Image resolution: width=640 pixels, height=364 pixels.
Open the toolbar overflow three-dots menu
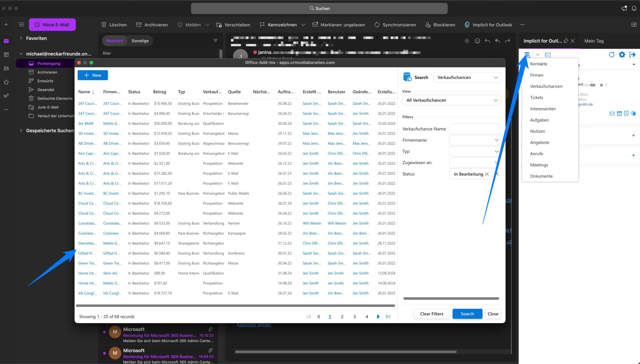click(x=522, y=25)
